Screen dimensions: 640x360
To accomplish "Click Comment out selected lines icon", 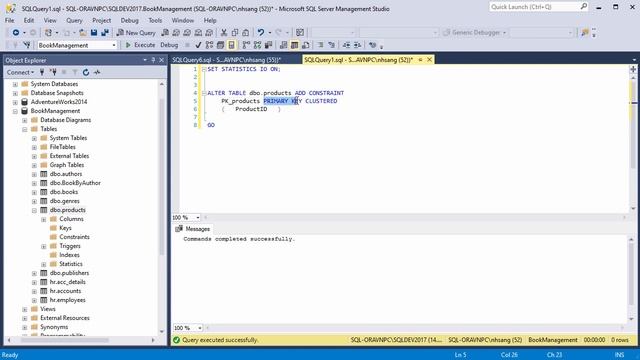I will point(320,45).
